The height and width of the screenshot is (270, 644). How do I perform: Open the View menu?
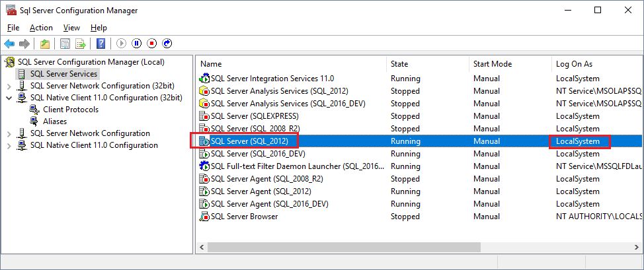tap(71, 28)
